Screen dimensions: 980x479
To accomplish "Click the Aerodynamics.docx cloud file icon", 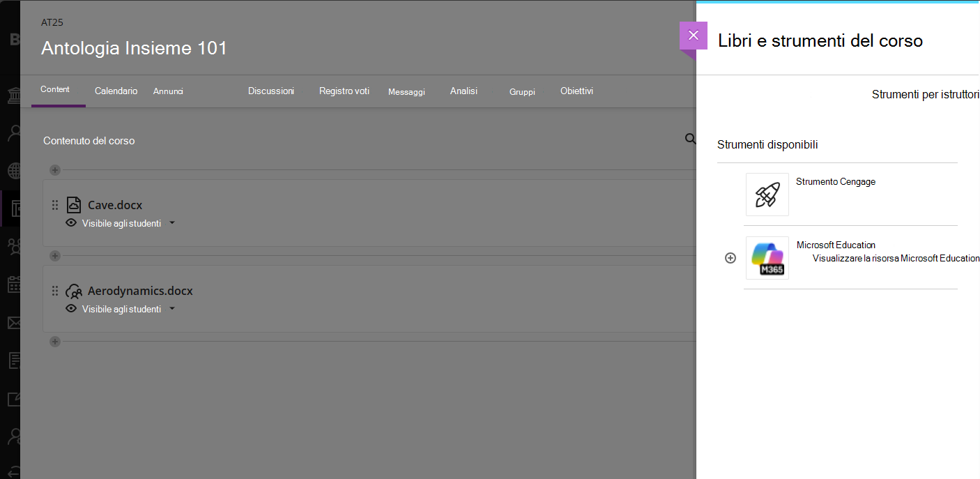I will [x=74, y=291].
